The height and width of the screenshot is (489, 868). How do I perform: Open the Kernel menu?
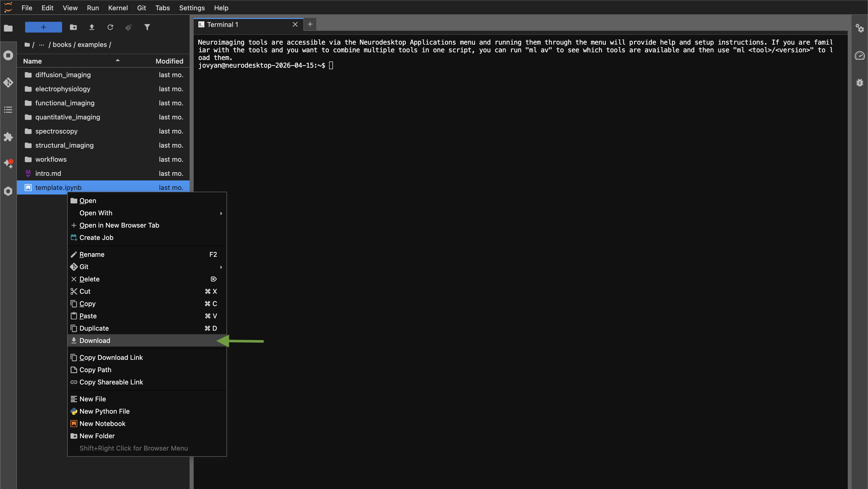pos(117,8)
